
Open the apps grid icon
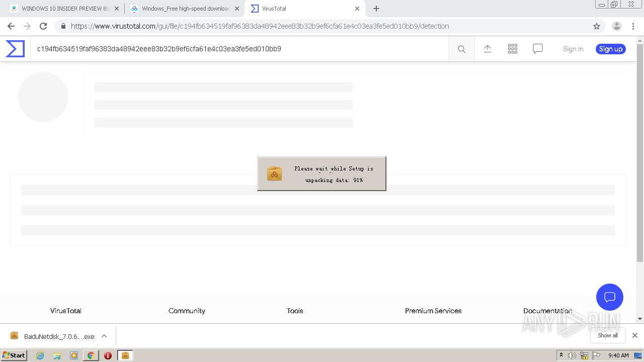point(513,49)
